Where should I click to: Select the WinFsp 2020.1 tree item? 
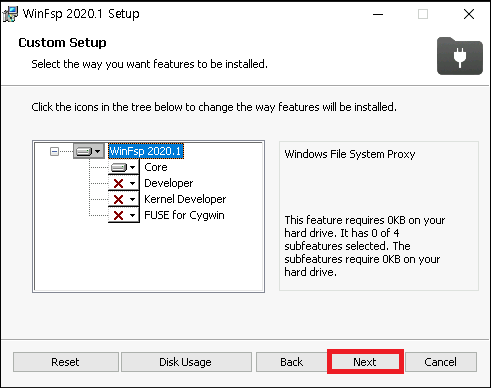tap(146, 151)
